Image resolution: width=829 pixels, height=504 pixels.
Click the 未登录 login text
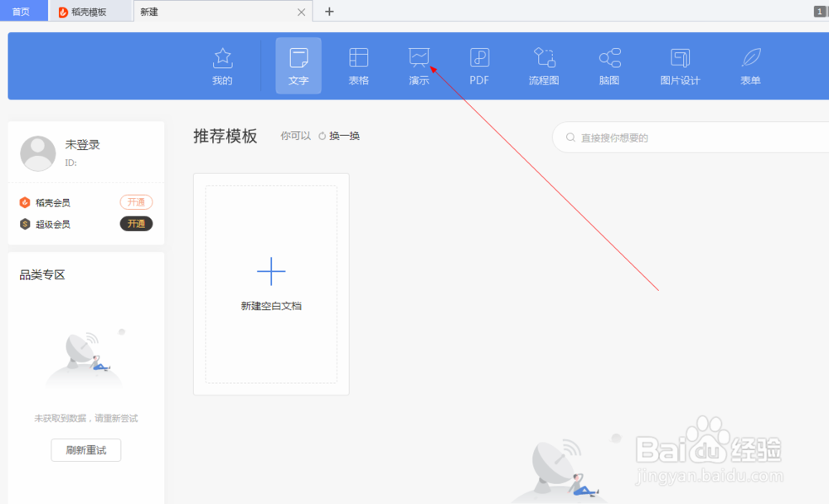[x=82, y=145]
